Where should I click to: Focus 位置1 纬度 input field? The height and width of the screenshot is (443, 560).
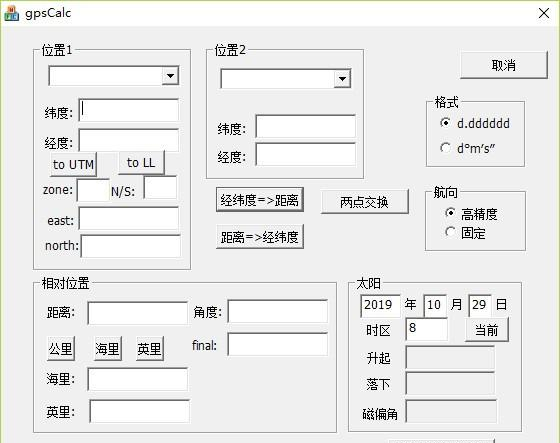pos(129,110)
